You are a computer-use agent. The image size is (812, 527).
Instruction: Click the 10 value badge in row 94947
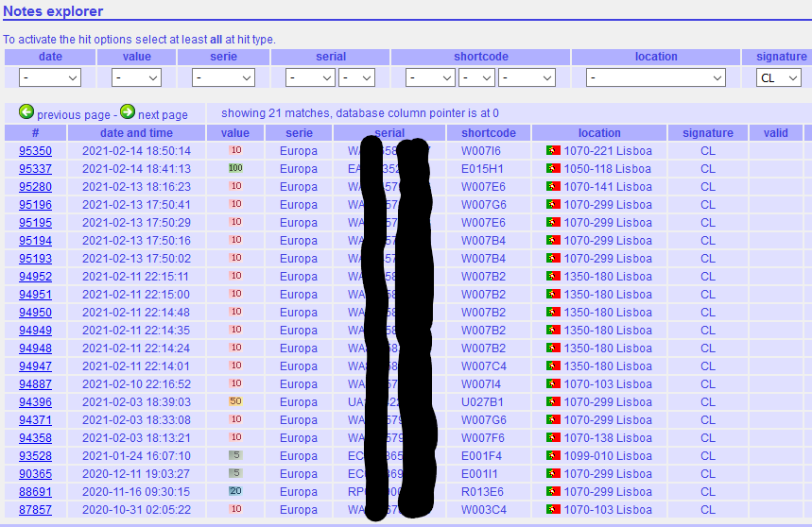(235, 365)
